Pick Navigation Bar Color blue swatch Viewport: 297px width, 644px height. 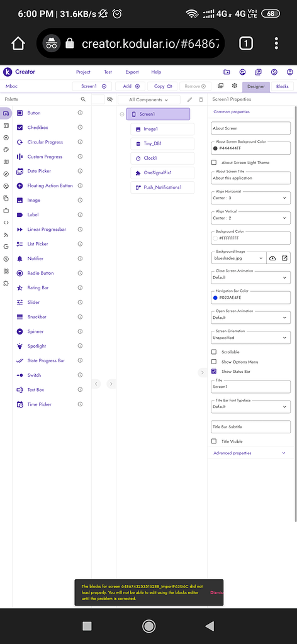(x=215, y=297)
